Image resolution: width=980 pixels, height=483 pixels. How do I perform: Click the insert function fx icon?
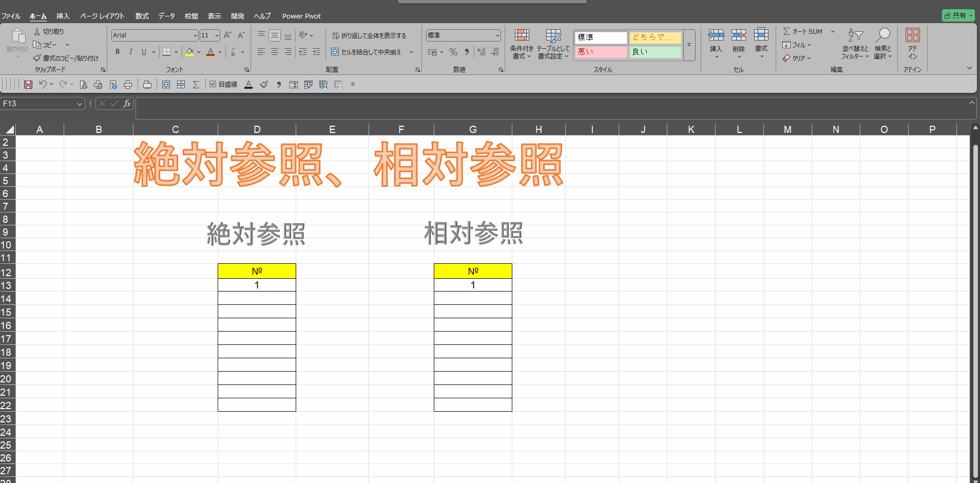[x=127, y=104]
